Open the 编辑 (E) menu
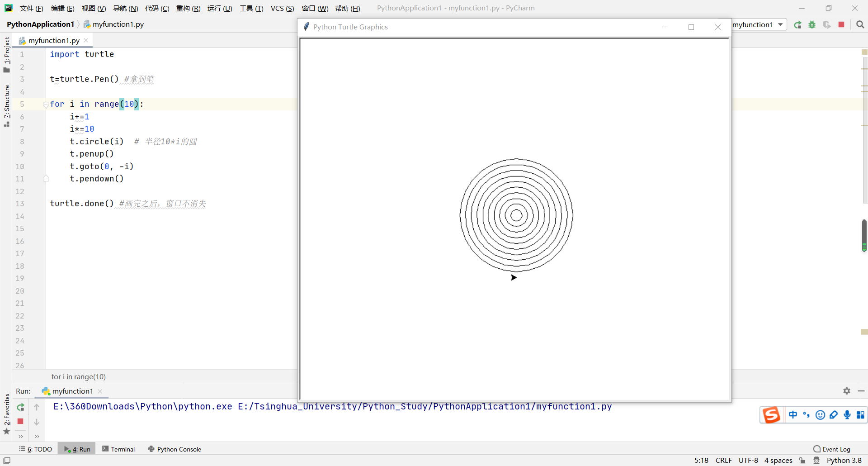This screenshot has width=868, height=466. point(62,9)
